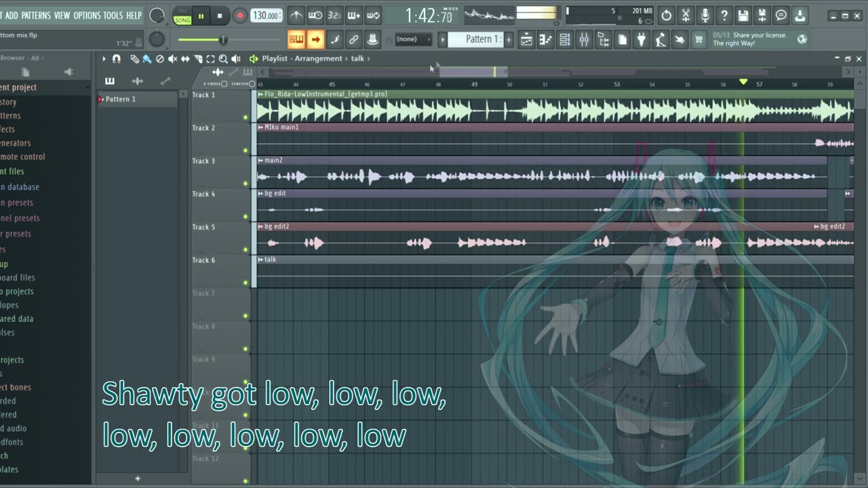Add a new pattern with plus button

509,39
